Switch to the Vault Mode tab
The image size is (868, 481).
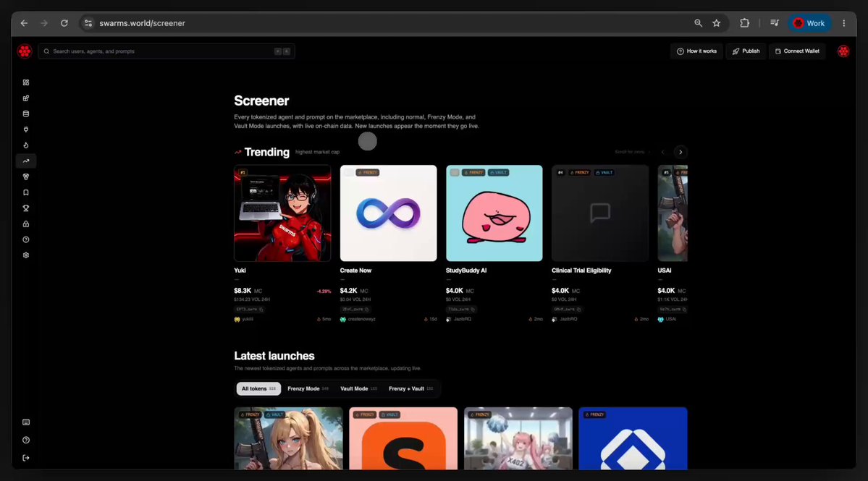tap(359, 388)
